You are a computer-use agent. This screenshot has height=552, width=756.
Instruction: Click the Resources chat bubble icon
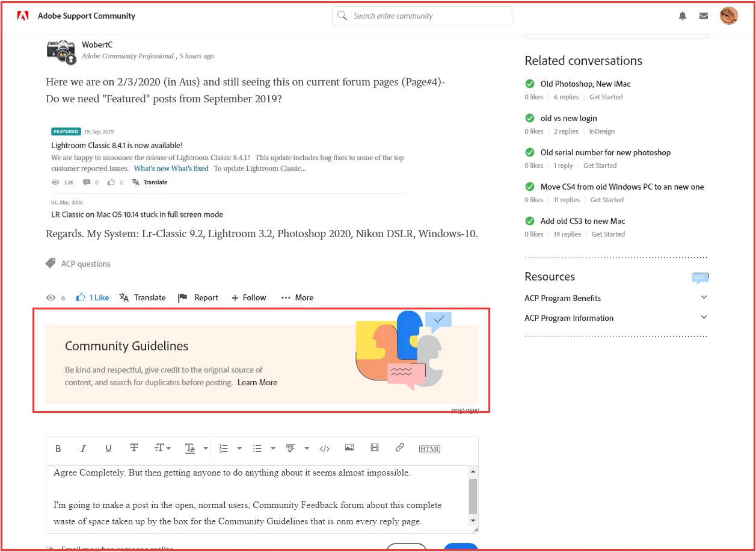700,278
